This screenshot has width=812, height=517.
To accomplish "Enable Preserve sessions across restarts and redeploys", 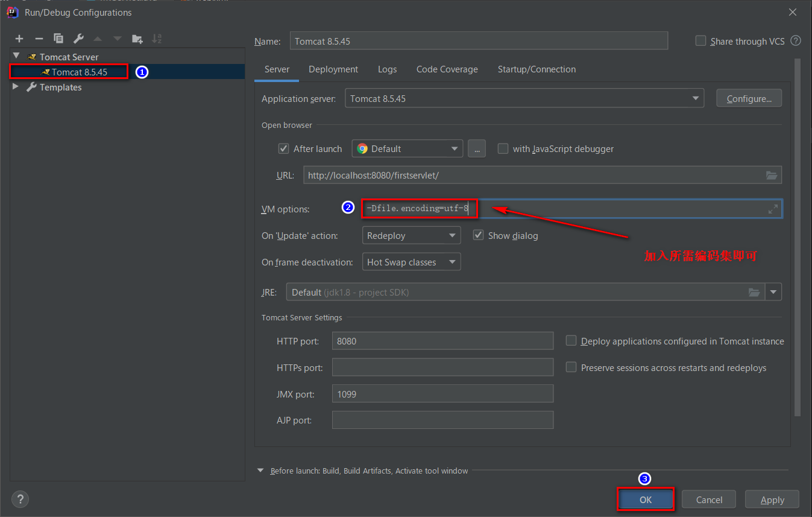I will (x=571, y=367).
